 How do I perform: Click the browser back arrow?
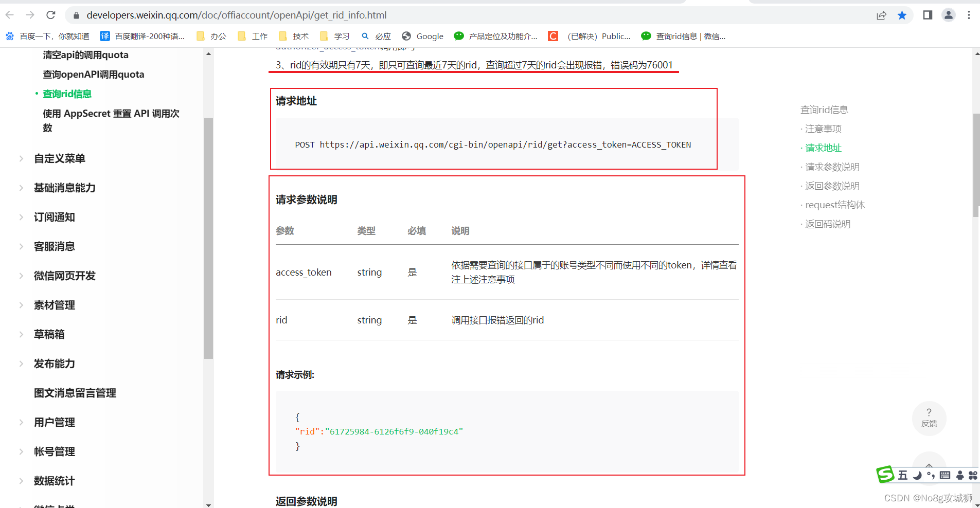tap(10, 15)
